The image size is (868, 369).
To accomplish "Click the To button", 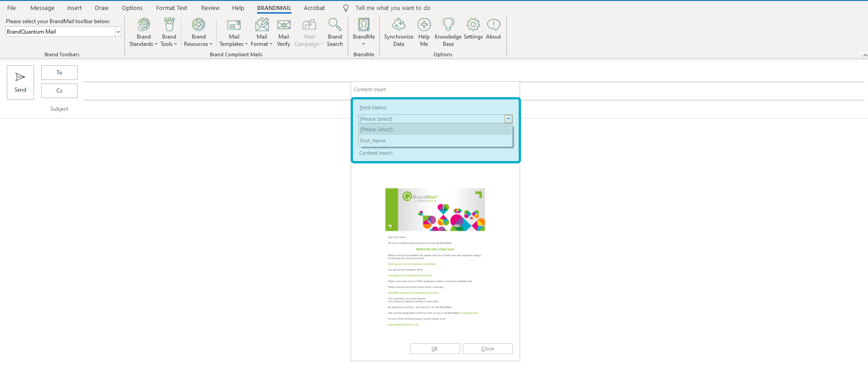I will pos(60,73).
